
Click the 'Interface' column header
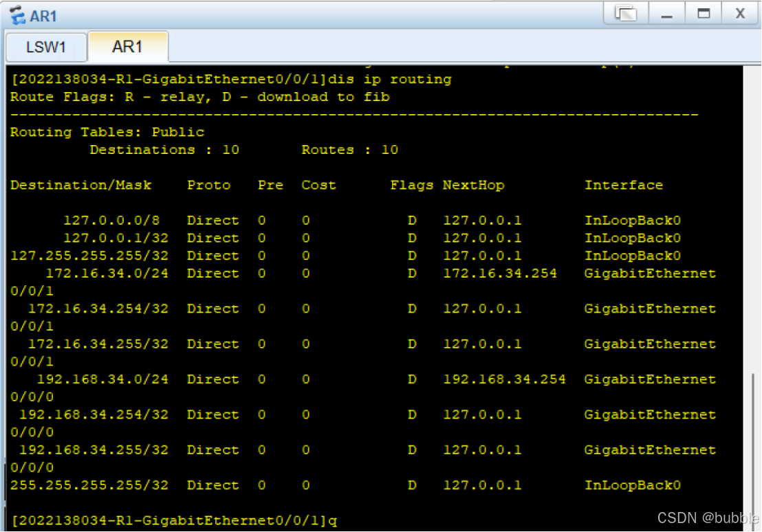624,185
